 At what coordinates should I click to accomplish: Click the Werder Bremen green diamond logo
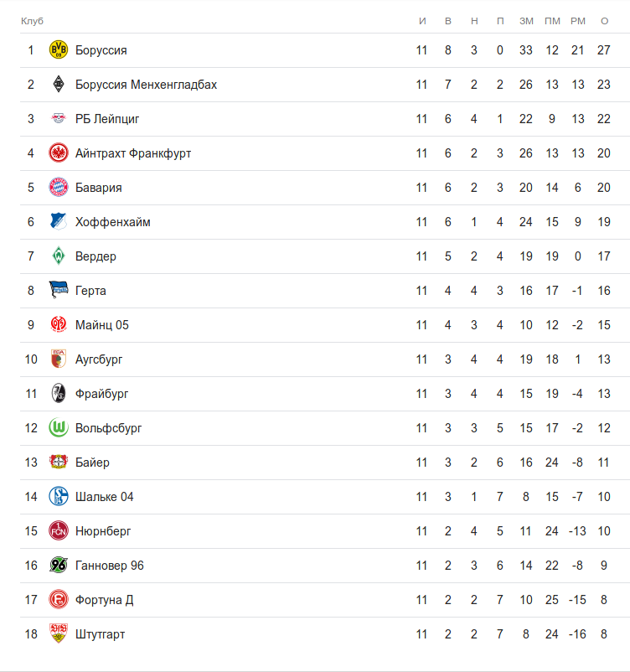tap(58, 256)
